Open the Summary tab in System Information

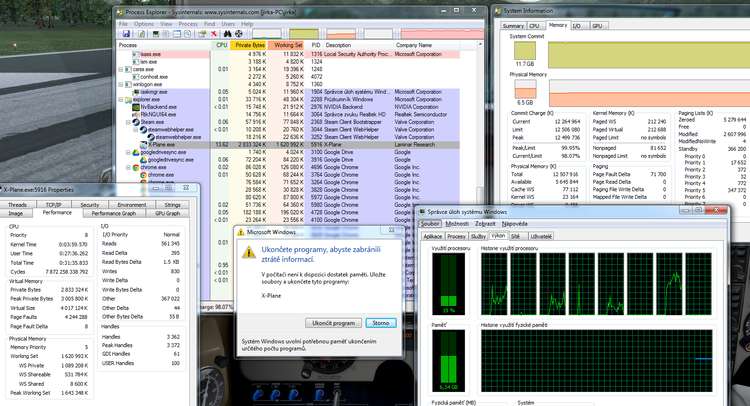(x=513, y=26)
